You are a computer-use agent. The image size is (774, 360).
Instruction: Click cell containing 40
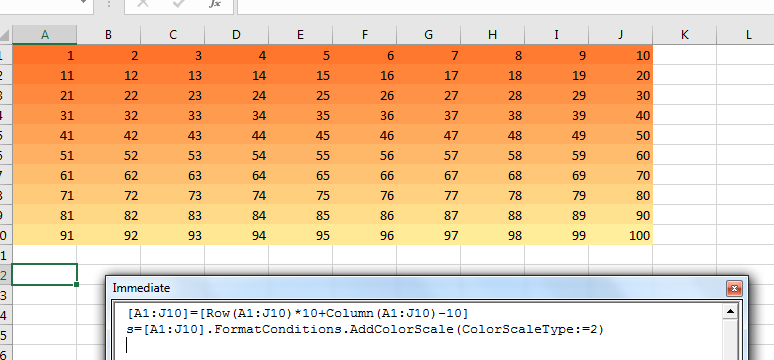(620, 115)
